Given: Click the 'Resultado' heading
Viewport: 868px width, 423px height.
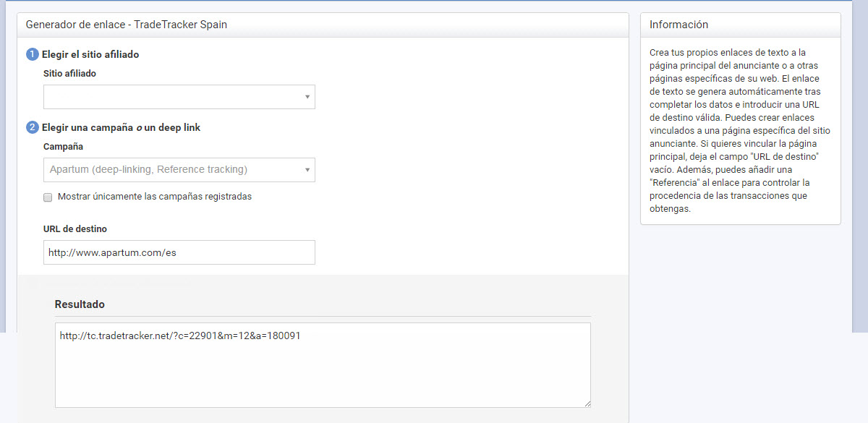Looking at the screenshot, I should pos(80,304).
